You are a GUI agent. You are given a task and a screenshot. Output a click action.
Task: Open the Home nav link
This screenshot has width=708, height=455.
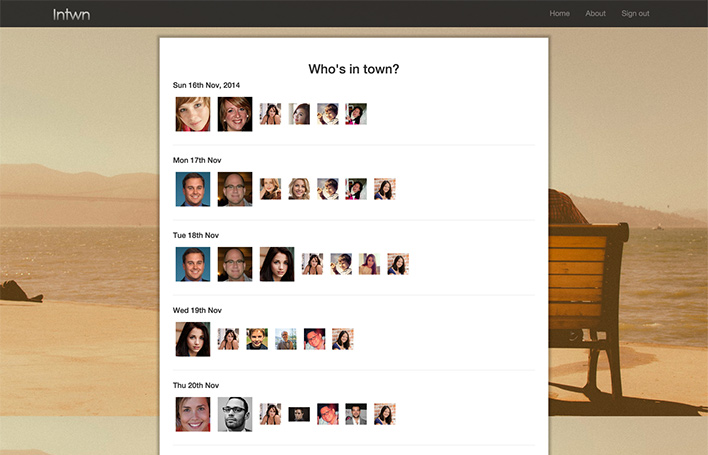[559, 14]
